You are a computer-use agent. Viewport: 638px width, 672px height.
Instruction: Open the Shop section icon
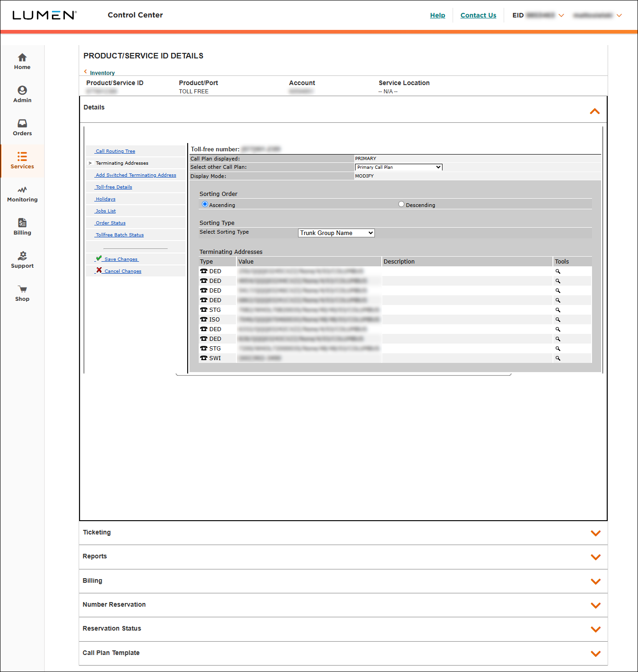[x=22, y=293]
